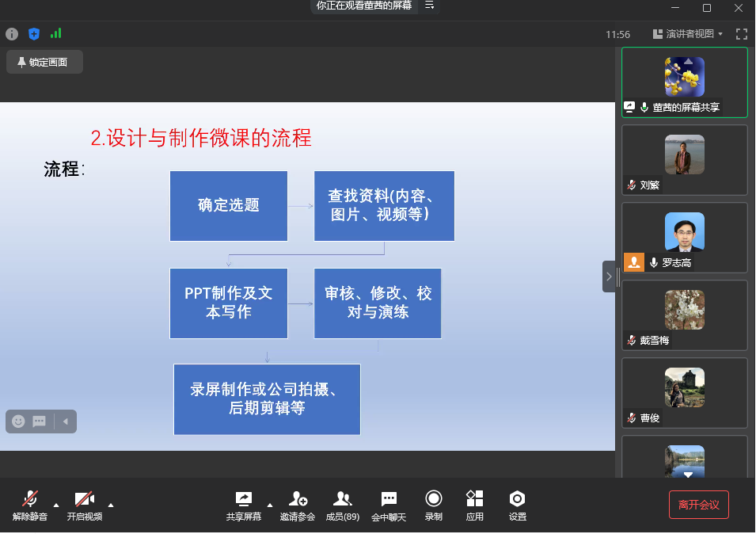Expand audio options arrow beside 解除静音
This screenshot has height=534, width=756.
coord(55,504)
